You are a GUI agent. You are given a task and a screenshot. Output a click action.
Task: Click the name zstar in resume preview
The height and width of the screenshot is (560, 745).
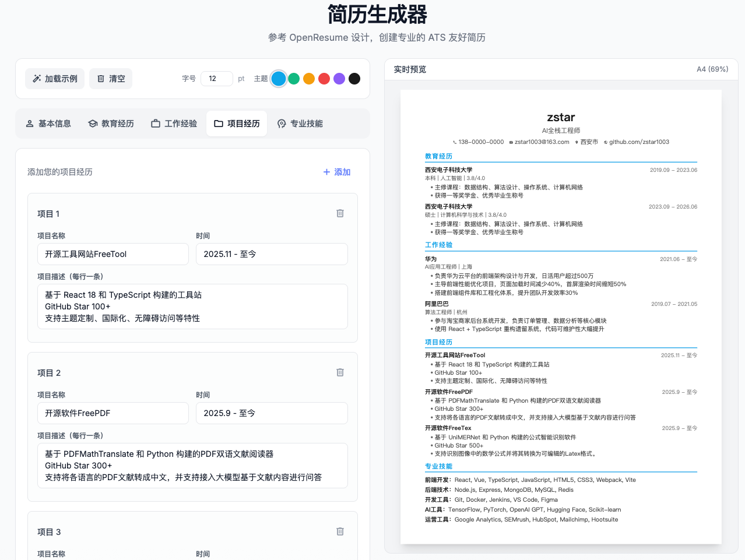click(x=561, y=117)
